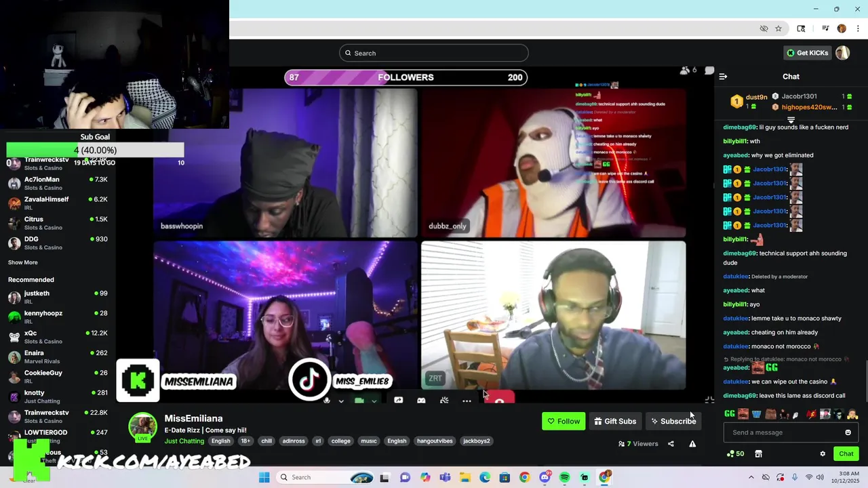Click the crossed-eye icon in the address bar

click(x=764, y=28)
